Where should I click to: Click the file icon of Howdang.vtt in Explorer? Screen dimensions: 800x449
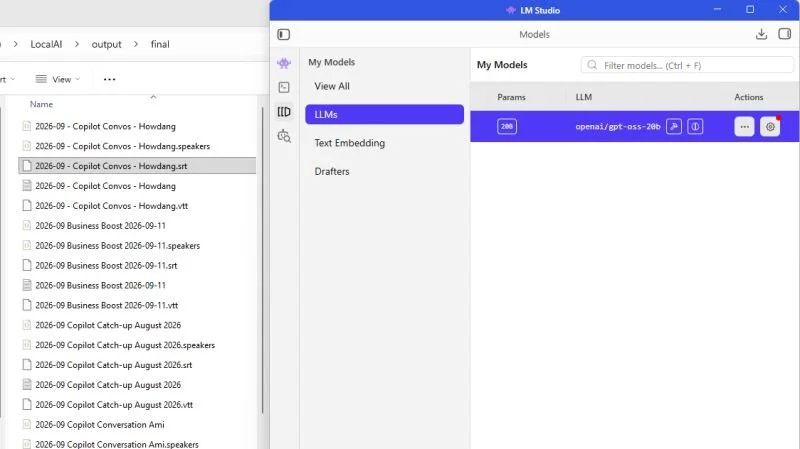pos(27,206)
